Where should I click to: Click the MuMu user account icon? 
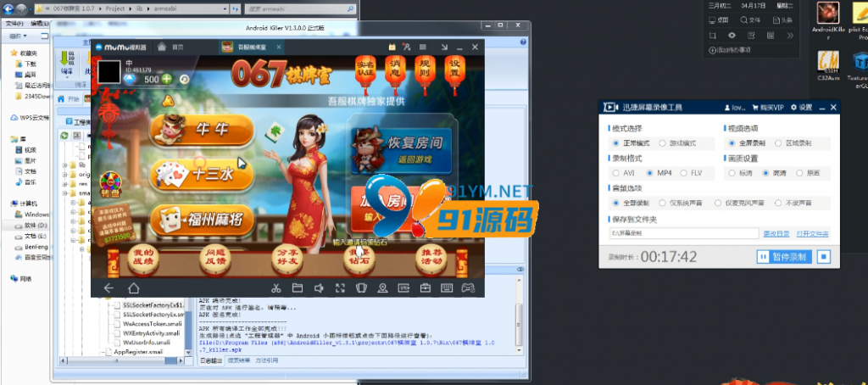click(407, 47)
